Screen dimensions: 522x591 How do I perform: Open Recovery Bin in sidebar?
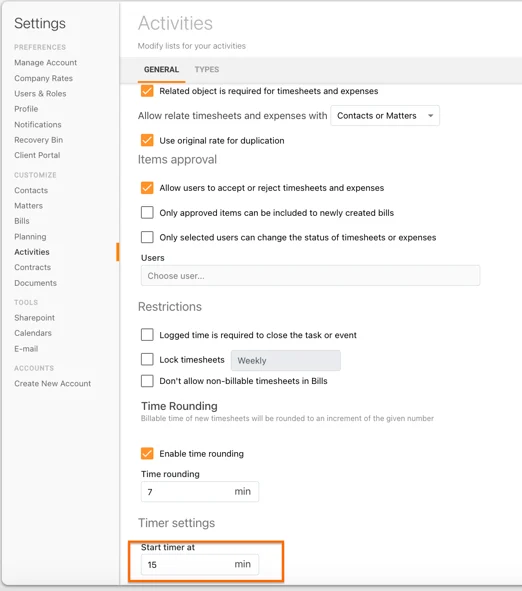[x=38, y=140]
